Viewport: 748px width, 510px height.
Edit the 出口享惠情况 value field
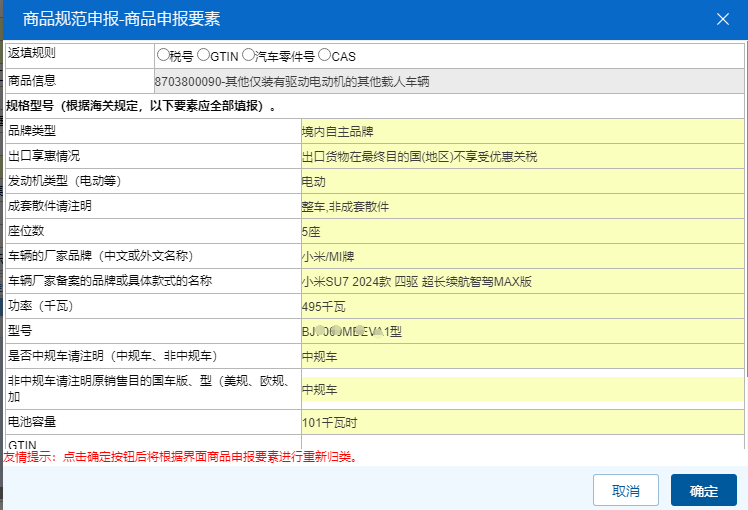pos(521,156)
